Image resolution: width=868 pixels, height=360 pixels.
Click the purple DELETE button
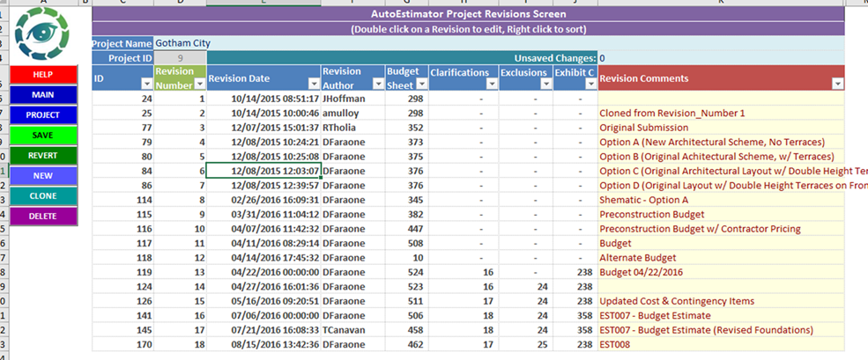pos(43,217)
